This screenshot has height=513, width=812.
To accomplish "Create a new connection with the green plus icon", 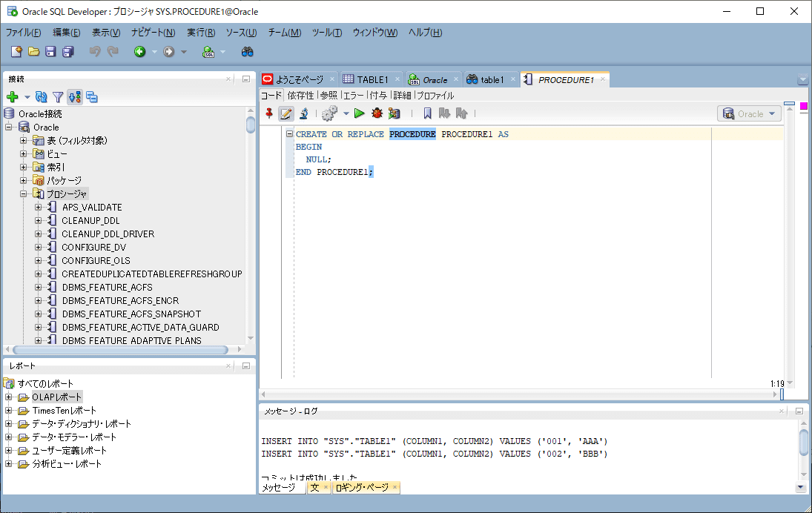I will tap(12, 96).
